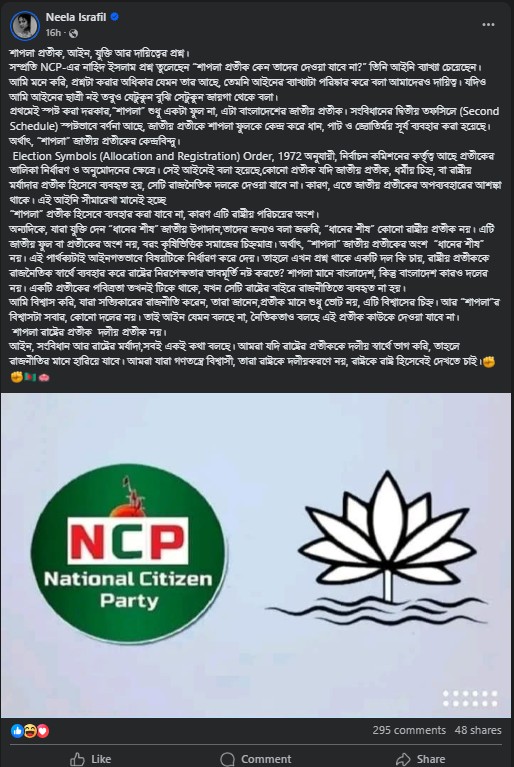Click the Comment button label
Screen dimensions: 514x767
click(x=266, y=759)
